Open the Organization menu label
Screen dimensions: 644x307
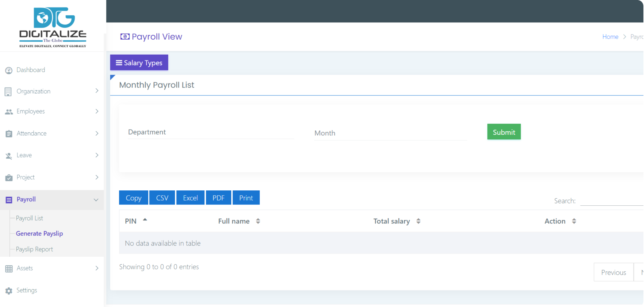pyautogui.click(x=33, y=91)
